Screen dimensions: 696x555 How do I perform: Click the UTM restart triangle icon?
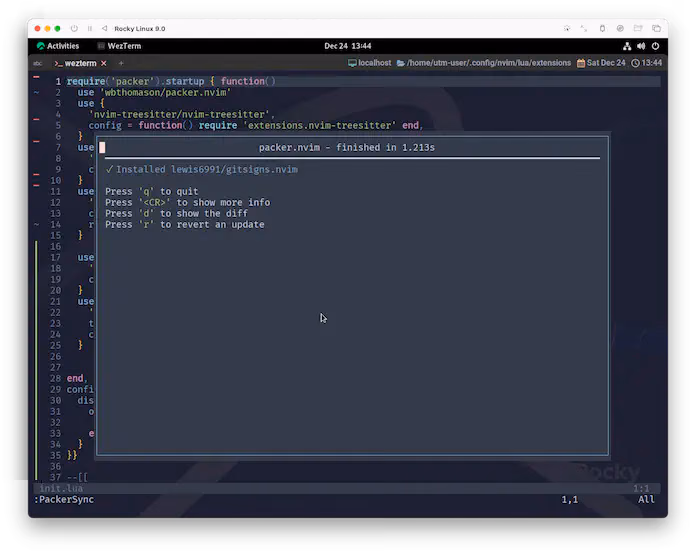point(104,28)
